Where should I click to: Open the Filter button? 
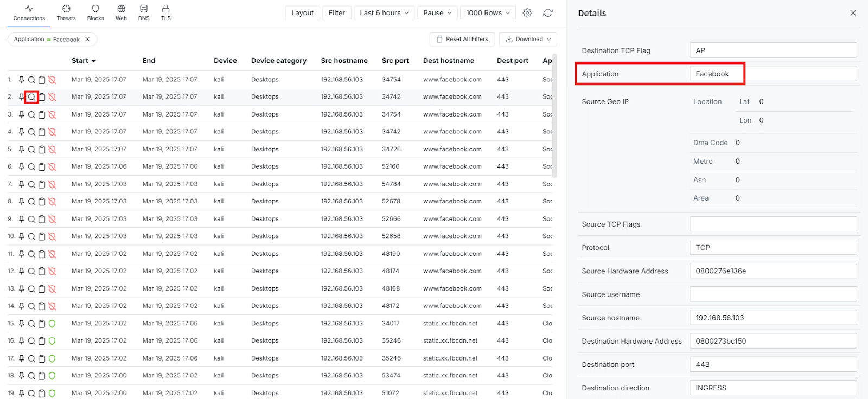coord(337,13)
